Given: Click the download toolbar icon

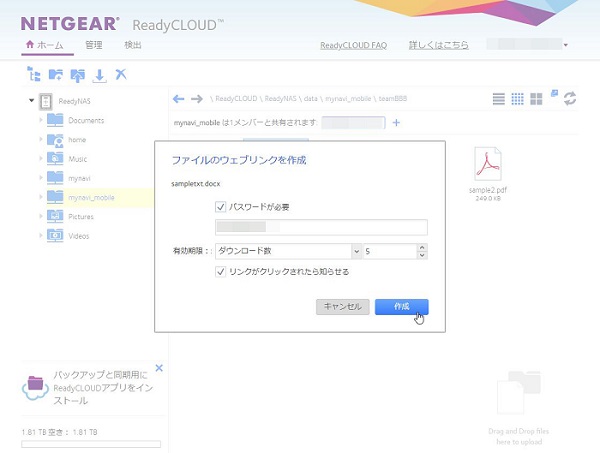Looking at the screenshot, I should 99,75.
